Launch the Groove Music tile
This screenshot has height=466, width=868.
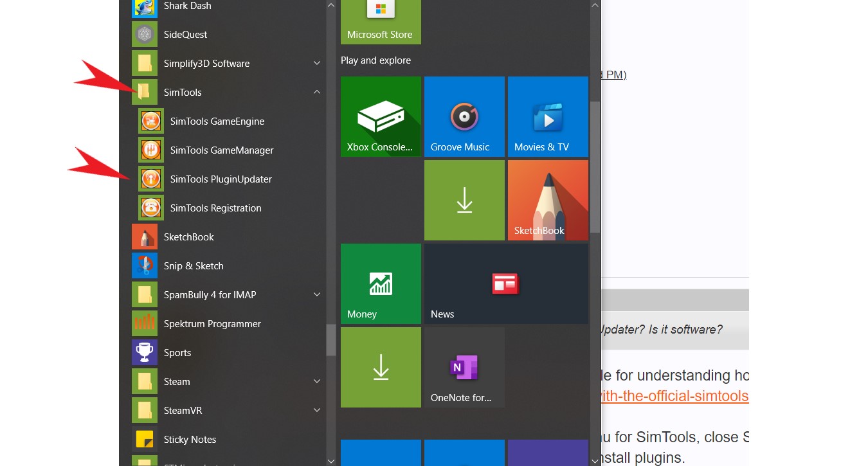tap(464, 116)
